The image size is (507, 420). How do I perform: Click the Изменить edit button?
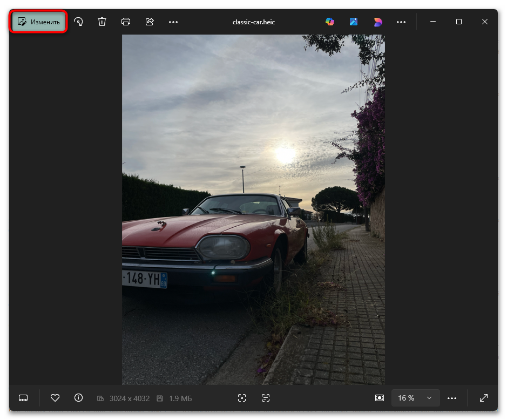coord(39,22)
